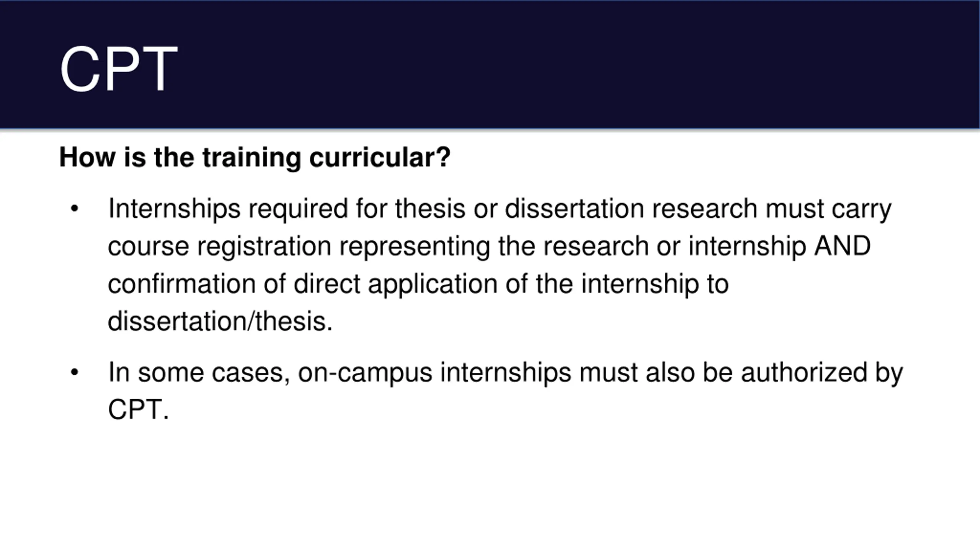The image size is (980, 551).
Task: Click the CPT slide title
Action: point(118,69)
